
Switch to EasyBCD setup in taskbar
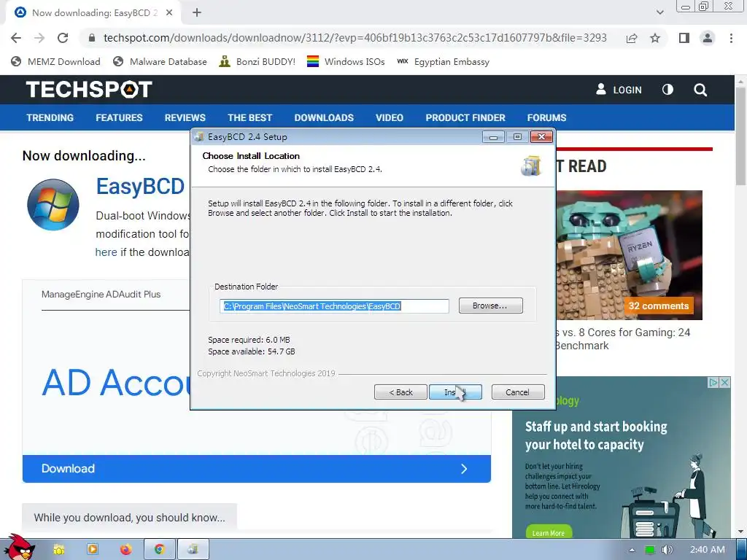click(x=193, y=550)
